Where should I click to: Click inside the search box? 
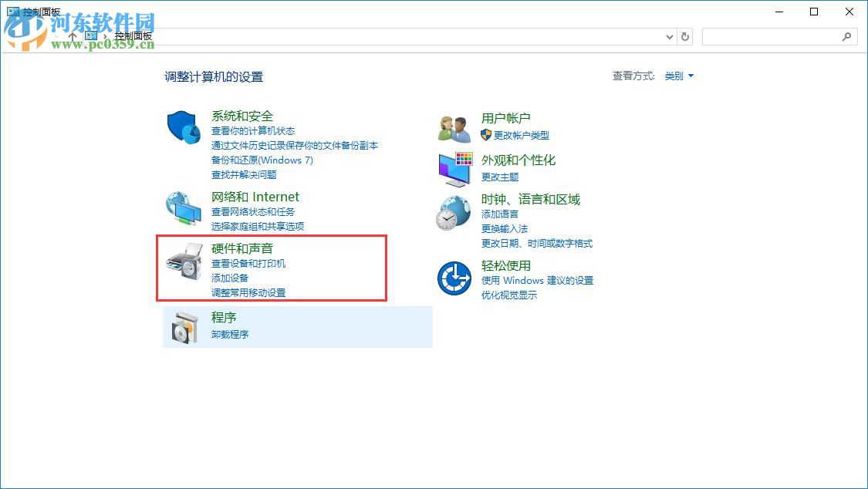click(779, 36)
